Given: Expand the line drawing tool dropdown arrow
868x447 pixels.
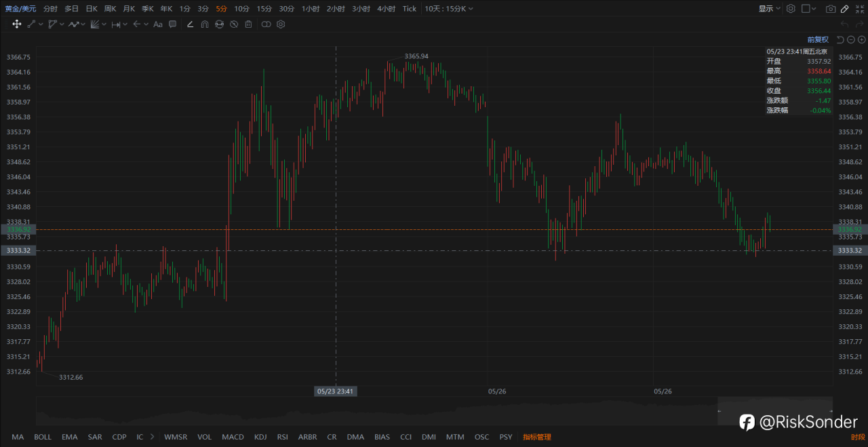Looking at the screenshot, I should 41,24.
